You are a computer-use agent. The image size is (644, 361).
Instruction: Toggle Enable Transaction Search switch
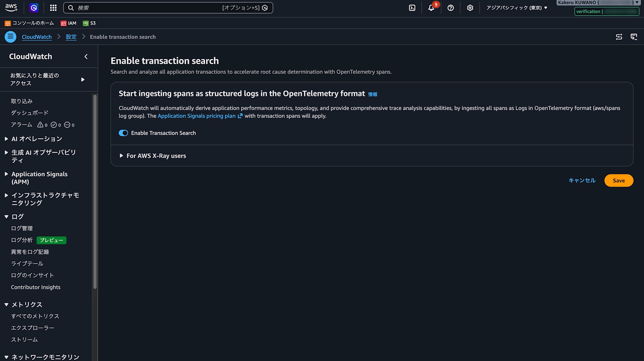click(123, 133)
